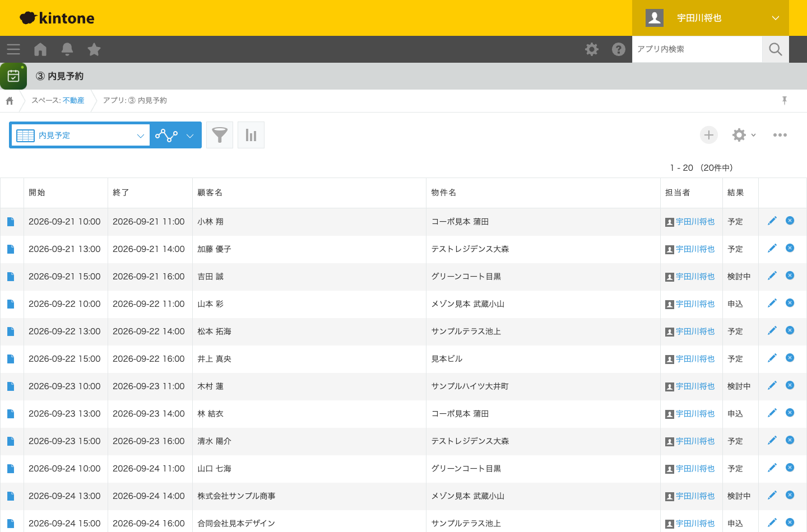Click the 不動産 space link

(73, 100)
